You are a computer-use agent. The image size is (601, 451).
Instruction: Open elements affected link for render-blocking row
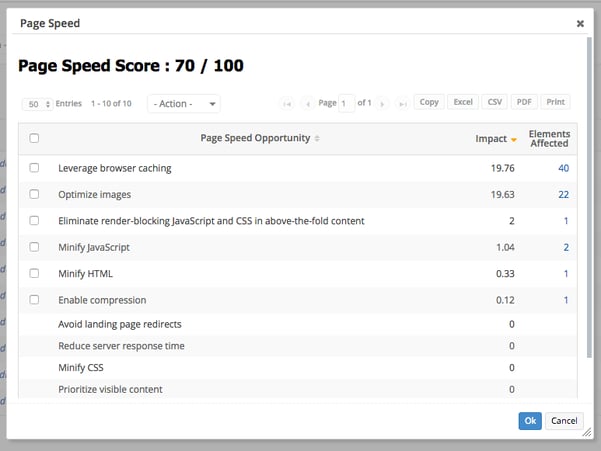click(566, 221)
